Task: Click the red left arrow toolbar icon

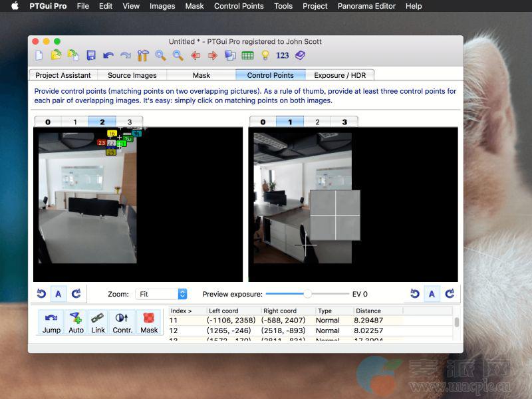Action: coord(196,56)
